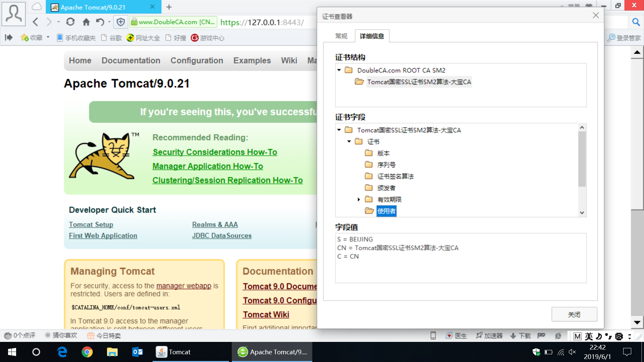This screenshot has width=644, height=362.
Task: Open the 游戏中心 bookmark icon
Action: point(195,38)
